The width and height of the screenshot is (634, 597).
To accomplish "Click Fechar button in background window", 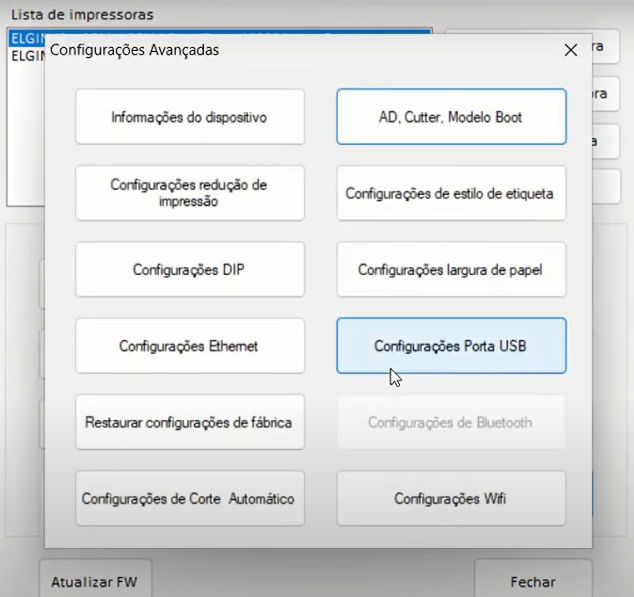I will (x=533, y=580).
